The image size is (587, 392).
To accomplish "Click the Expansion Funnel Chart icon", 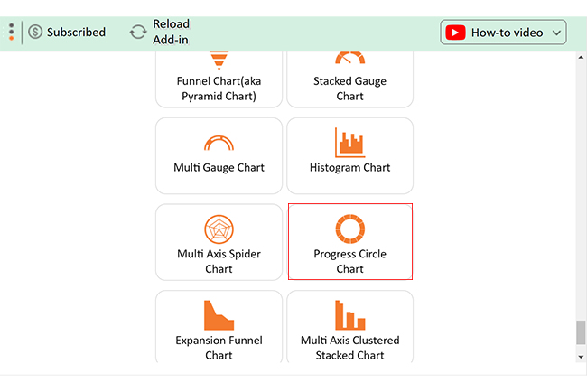I will 219,315.
